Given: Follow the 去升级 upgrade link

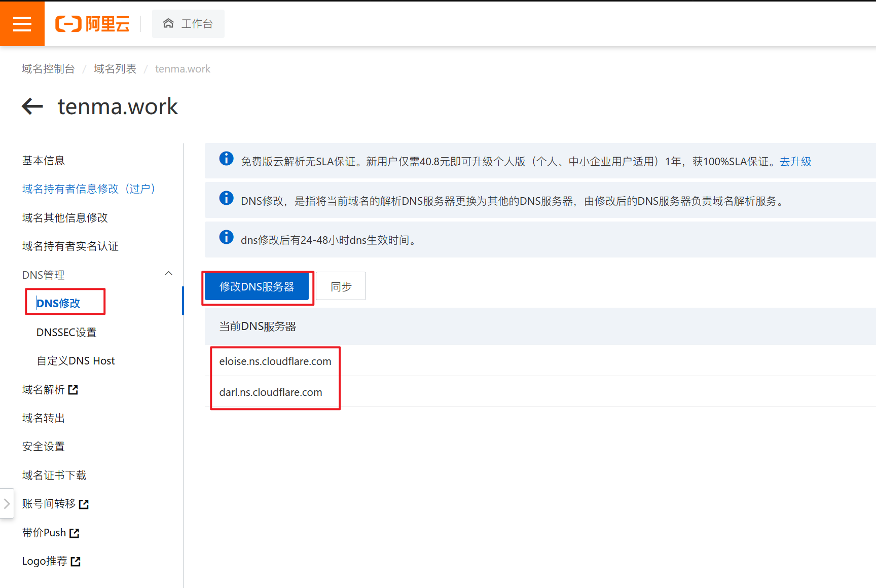Looking at the screenshot, I should pyautogui.click(x=795, y=162).
